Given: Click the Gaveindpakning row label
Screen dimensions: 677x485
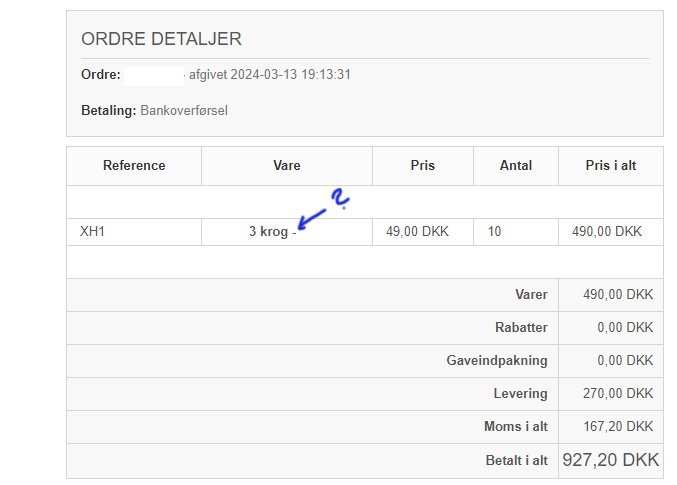Looking at the screenshot, I should pyautogui.click(x=497, y=361).
